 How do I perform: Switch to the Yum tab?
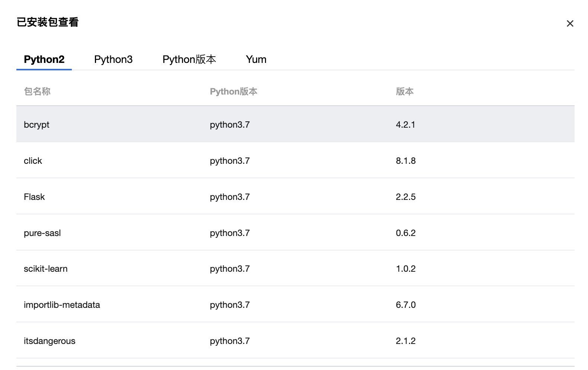256,60
